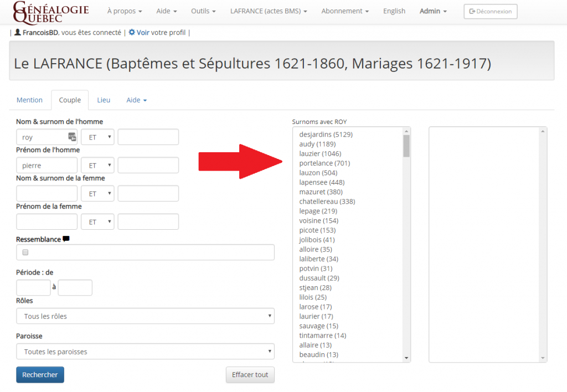Select lepage (219) in the list
The width and height of the screenshot is (567, 392).
[318, 211]
